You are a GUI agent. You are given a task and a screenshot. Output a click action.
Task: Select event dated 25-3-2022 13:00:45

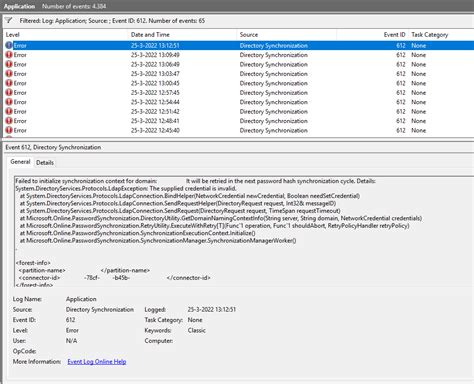tap(238, 83)
